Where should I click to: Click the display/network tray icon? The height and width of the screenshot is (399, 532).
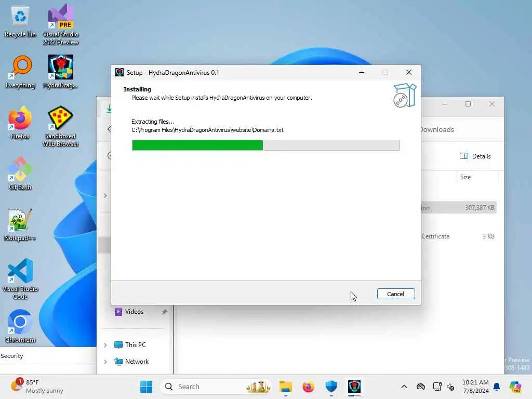point(437,387)
